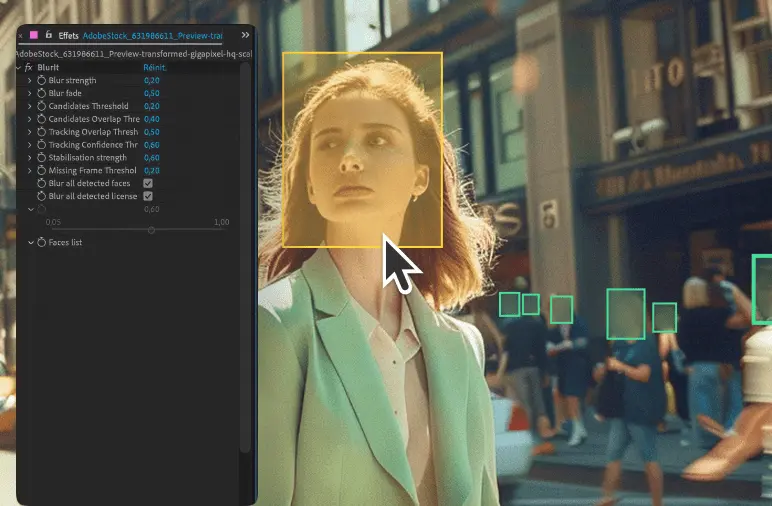Click the stopwatch icon for Blur strength
Viewport: 772px width, 506px height.
click(x=41, y=80)
